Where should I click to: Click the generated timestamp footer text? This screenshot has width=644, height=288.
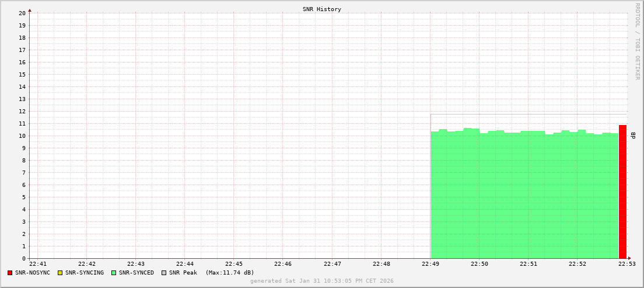pos(321,281)
